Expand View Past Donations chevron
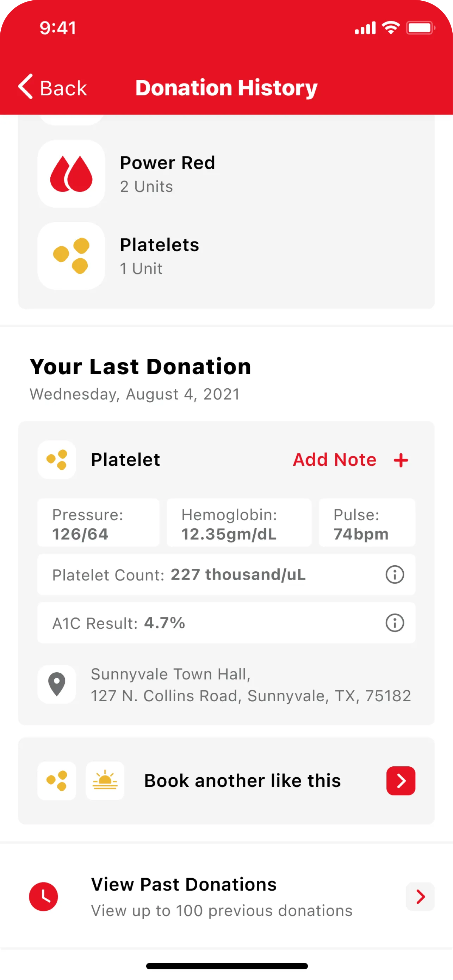 (420, 897)
